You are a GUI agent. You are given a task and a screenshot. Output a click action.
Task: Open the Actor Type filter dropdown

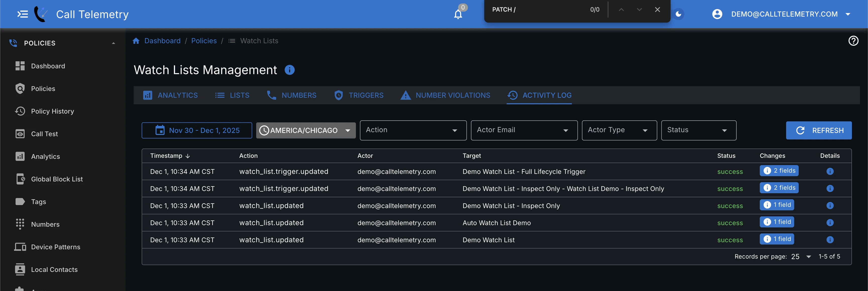(619, 130)
